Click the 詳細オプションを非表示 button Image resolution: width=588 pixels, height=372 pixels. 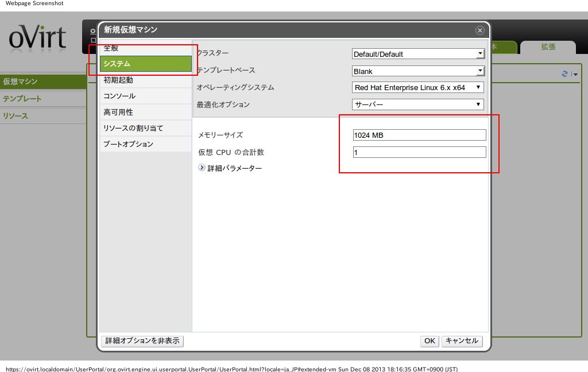click(142, 341)
